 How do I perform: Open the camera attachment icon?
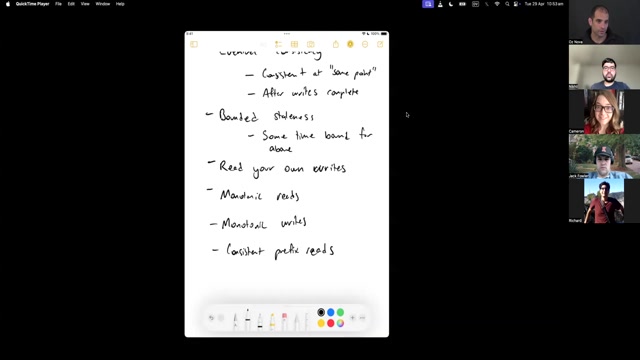pos(311,44)
